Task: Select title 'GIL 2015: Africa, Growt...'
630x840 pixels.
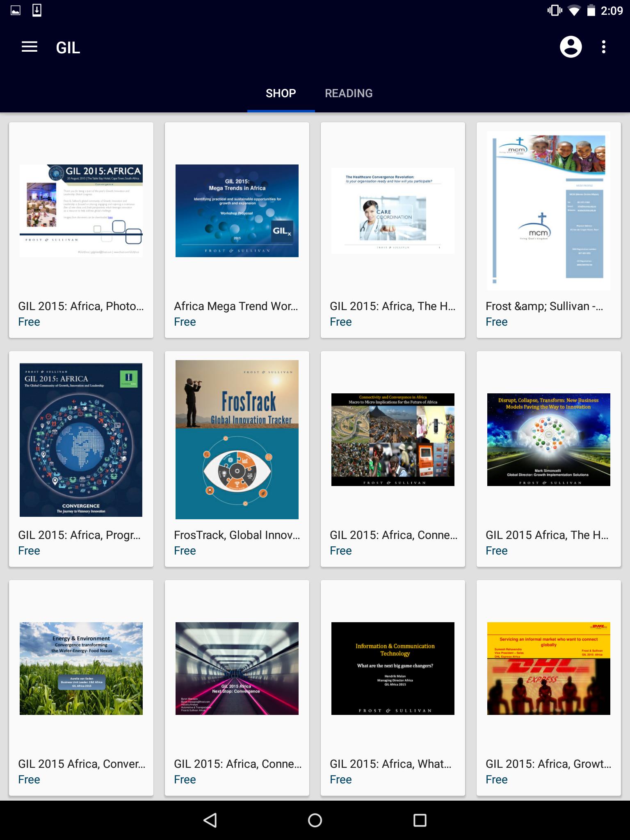Action: [548, 764]
